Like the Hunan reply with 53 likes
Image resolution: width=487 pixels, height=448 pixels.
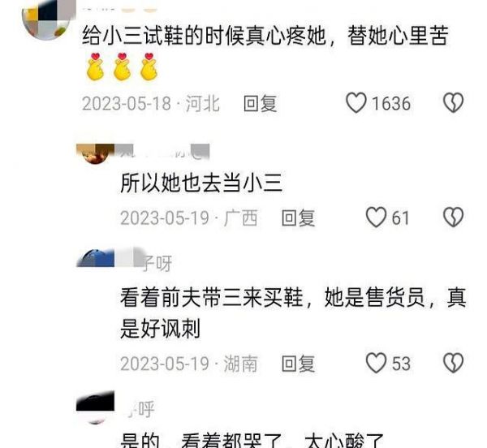click(x=376, y=363)
